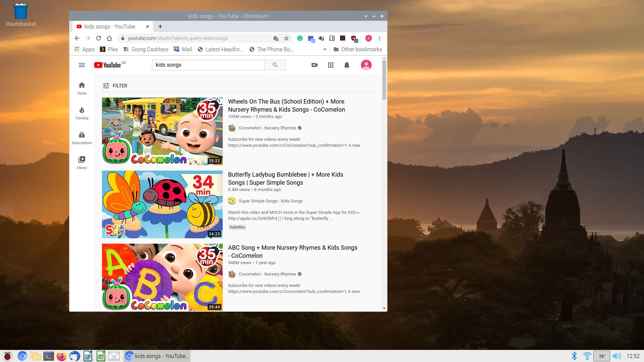
Task: Open a new browser tab
Action: 160,26
